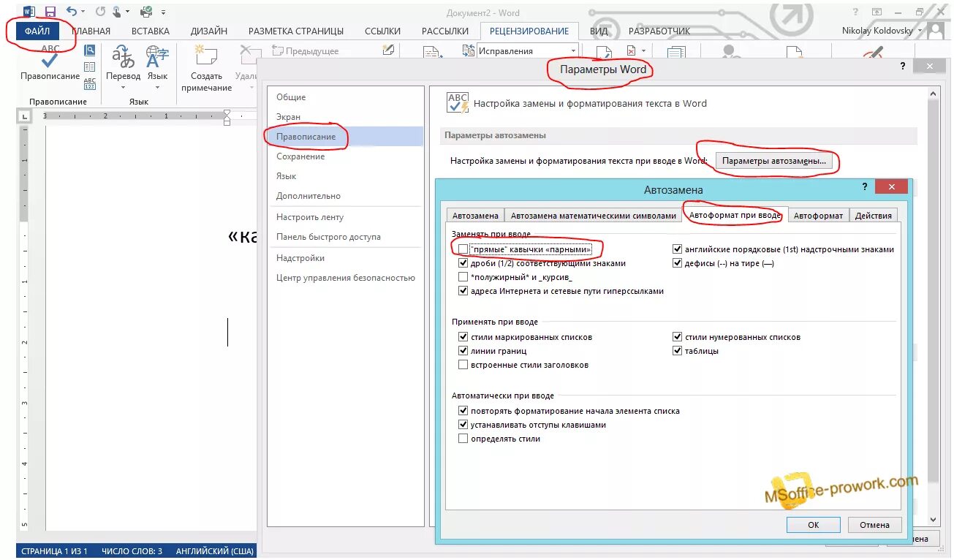Switch to Автозамена математическими символами tab
Screen dimensions: 954x560
pyautogui.click(x=594, y=216)
